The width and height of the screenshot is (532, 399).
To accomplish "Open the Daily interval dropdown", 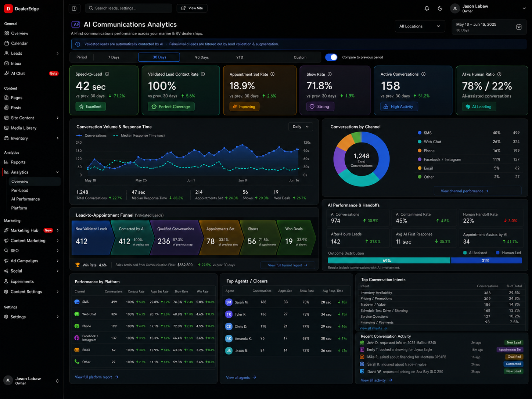I will click(x=301, y=127).
